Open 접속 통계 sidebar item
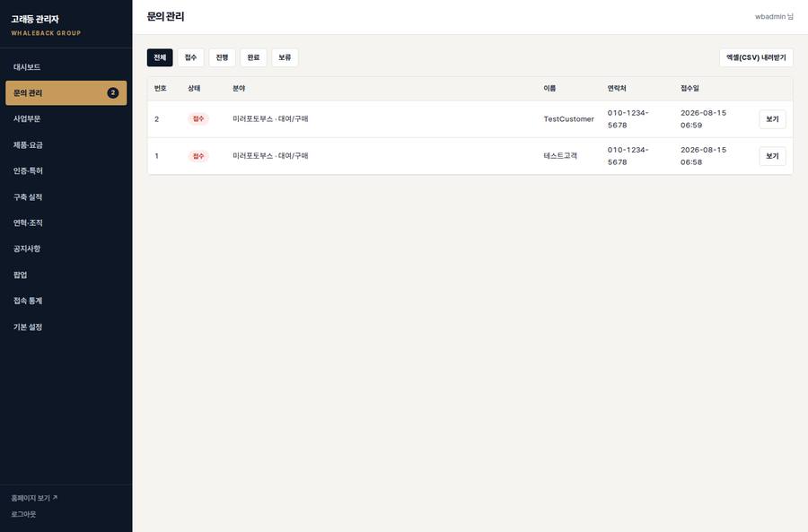Screen dimensions: 808x532 pos(66,301)
